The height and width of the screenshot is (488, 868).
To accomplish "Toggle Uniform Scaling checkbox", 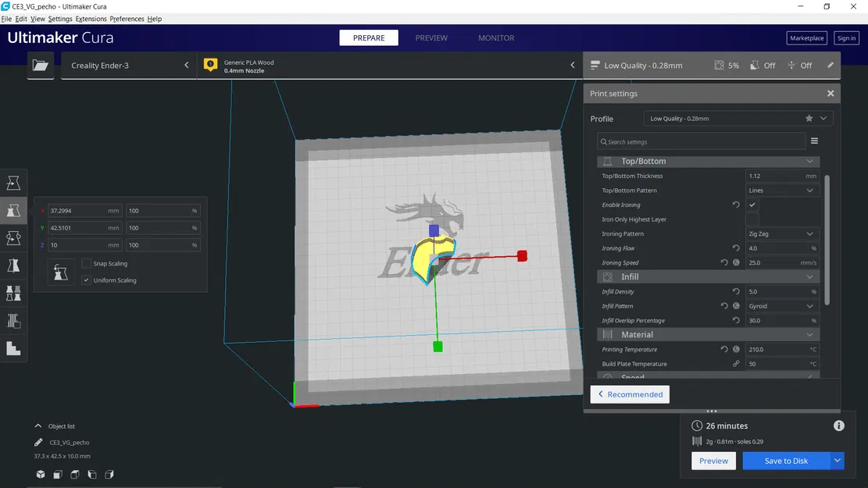I will 86,280.
